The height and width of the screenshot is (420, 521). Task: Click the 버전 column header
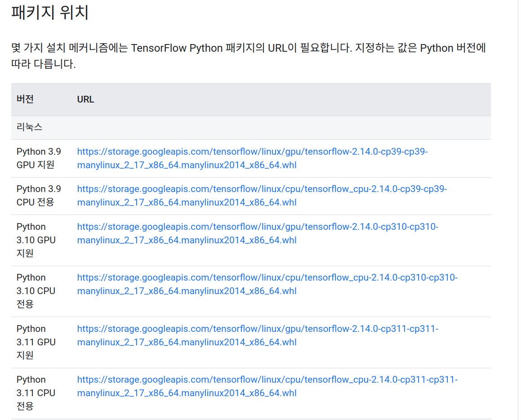25,99
